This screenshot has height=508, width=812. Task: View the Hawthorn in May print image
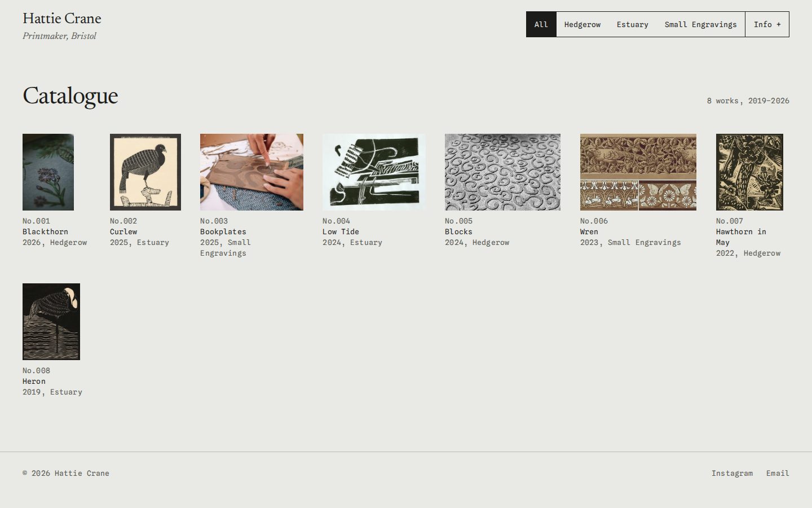749,172
